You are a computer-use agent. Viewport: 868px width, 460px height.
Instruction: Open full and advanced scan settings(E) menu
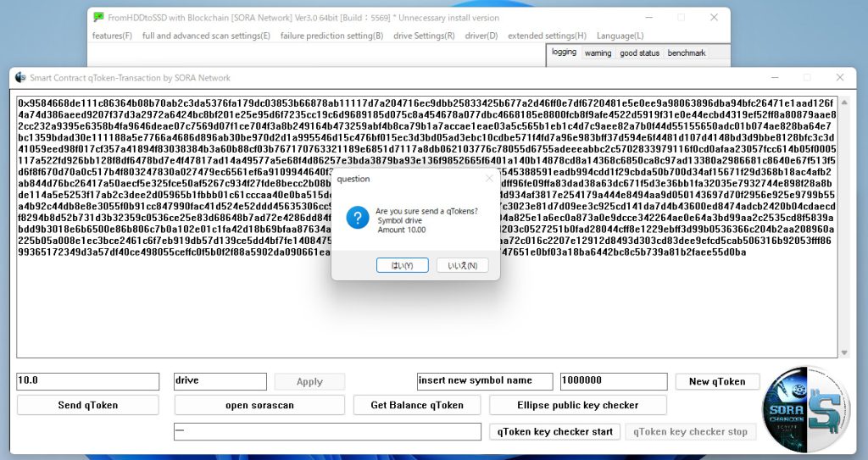(x=206, y=36)
